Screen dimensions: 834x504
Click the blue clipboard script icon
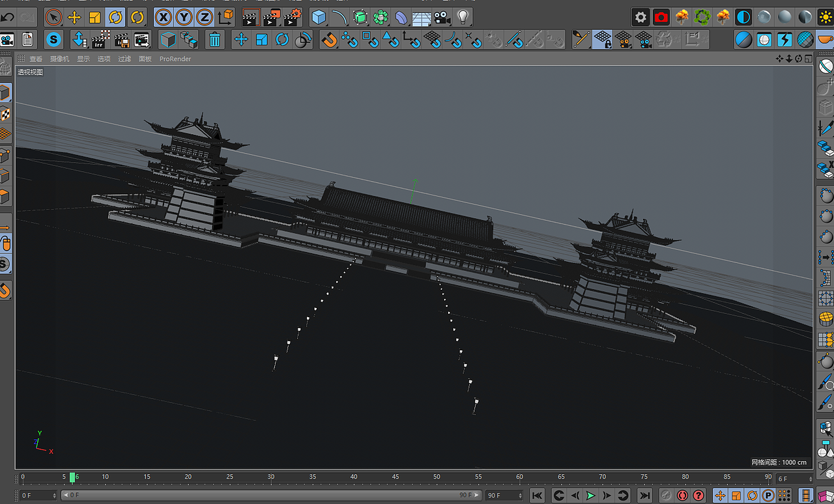point(28,40)
